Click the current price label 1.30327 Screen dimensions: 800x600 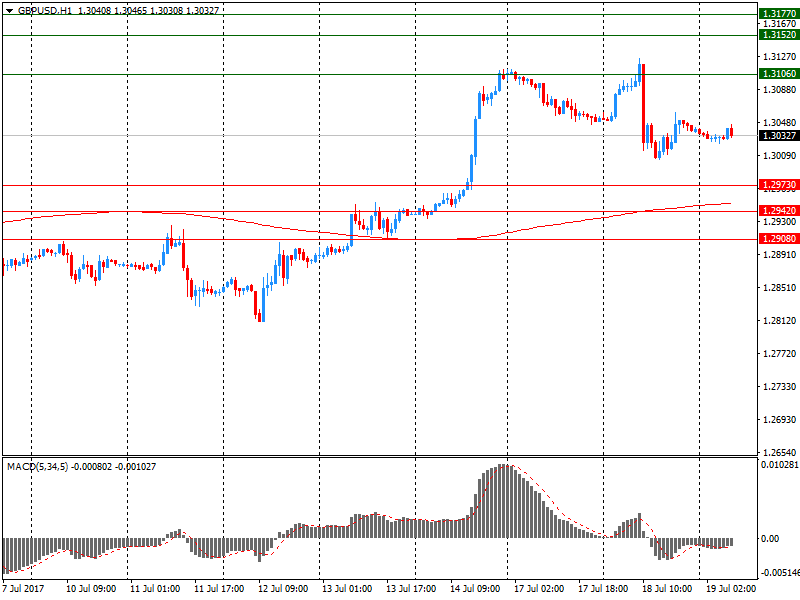[779, 135]
